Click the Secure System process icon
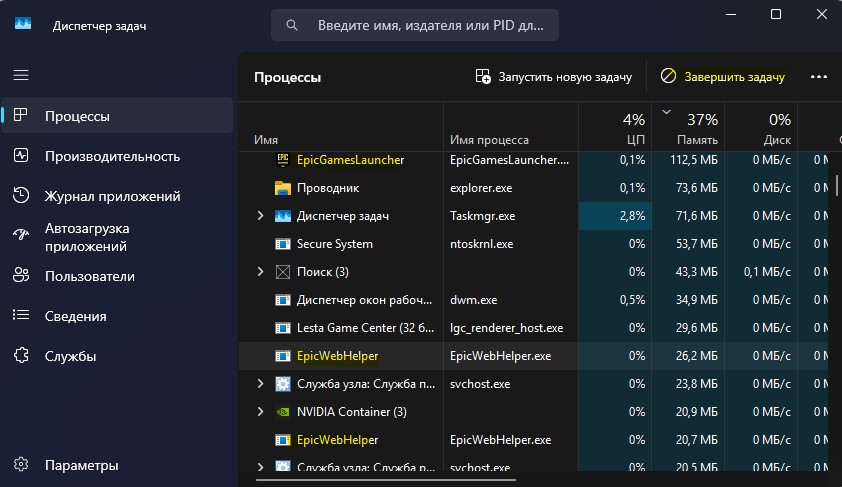 click(282, 244)
